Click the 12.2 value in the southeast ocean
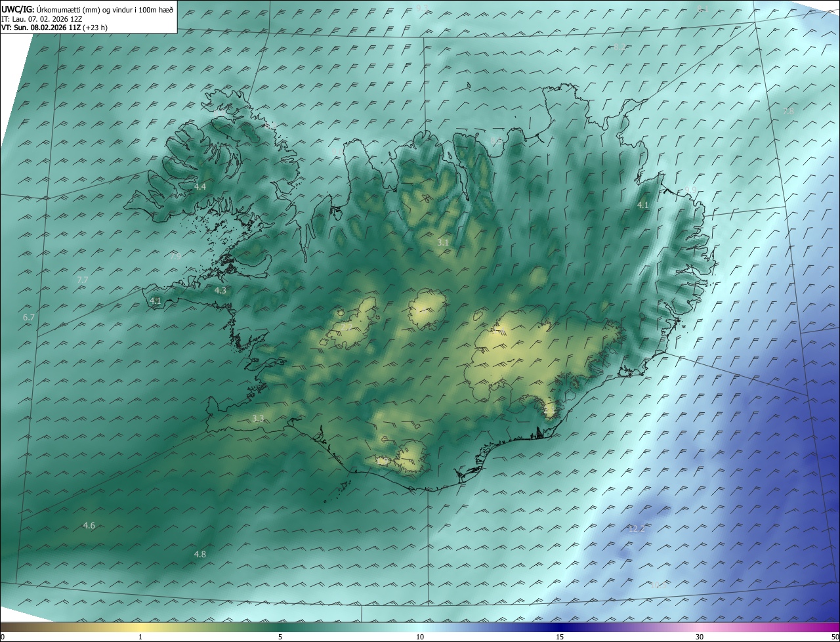Image resolution: width=840 pixels, height=642 pixels. pyautogui.click(x=637, y=528)
